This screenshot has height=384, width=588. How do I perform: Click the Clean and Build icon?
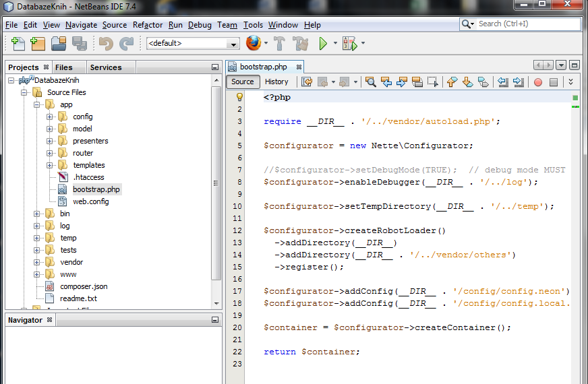pyautogui.click(x=301, y=44)
